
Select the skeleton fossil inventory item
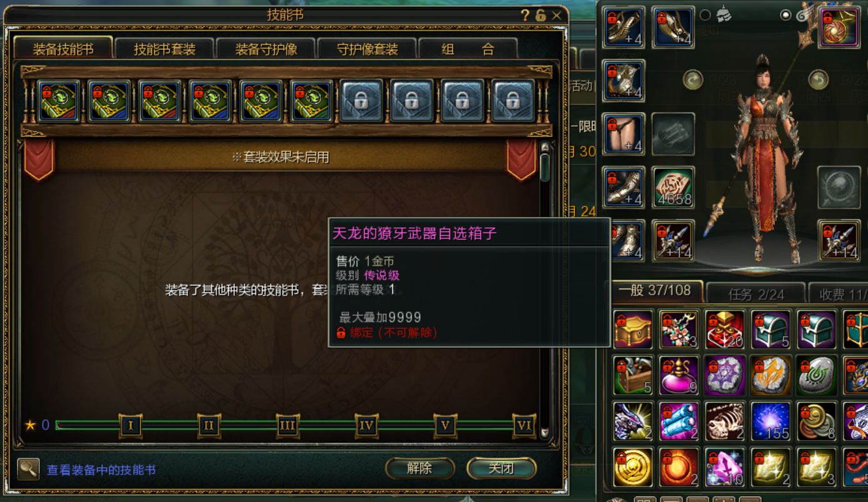725,421
